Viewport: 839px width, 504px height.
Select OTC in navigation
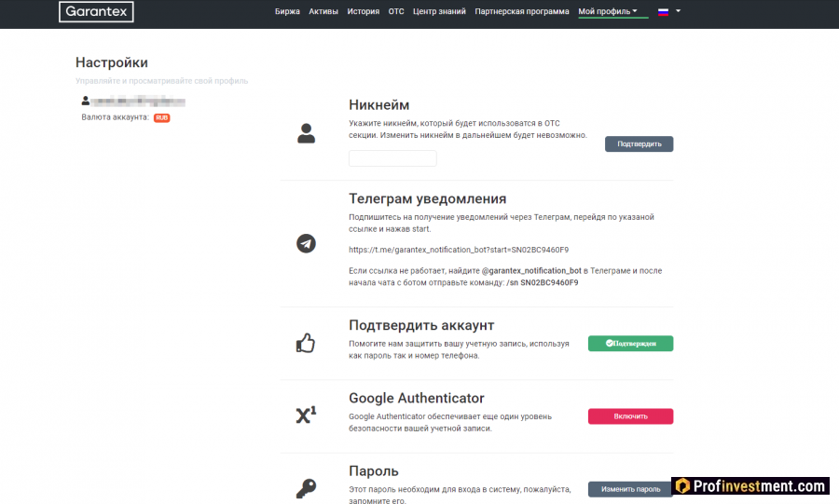[396, 11]
